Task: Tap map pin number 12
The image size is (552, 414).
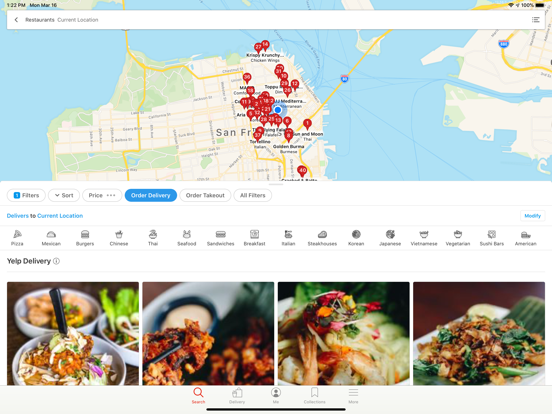Action: [295, 84]
